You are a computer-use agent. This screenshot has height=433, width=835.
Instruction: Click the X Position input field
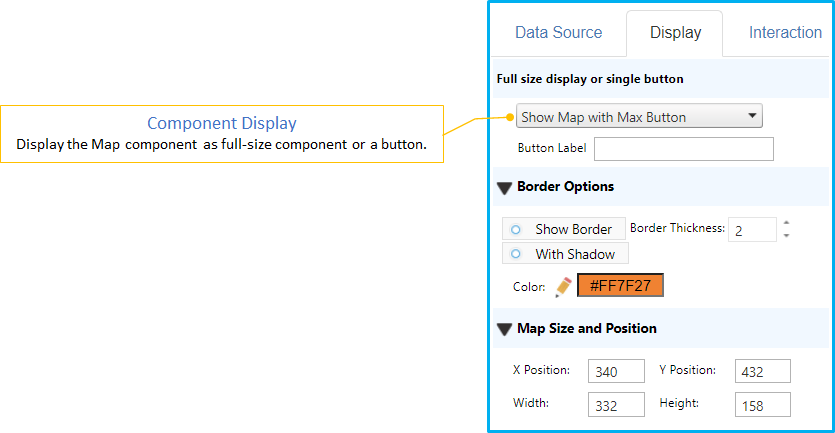(616, 372)
